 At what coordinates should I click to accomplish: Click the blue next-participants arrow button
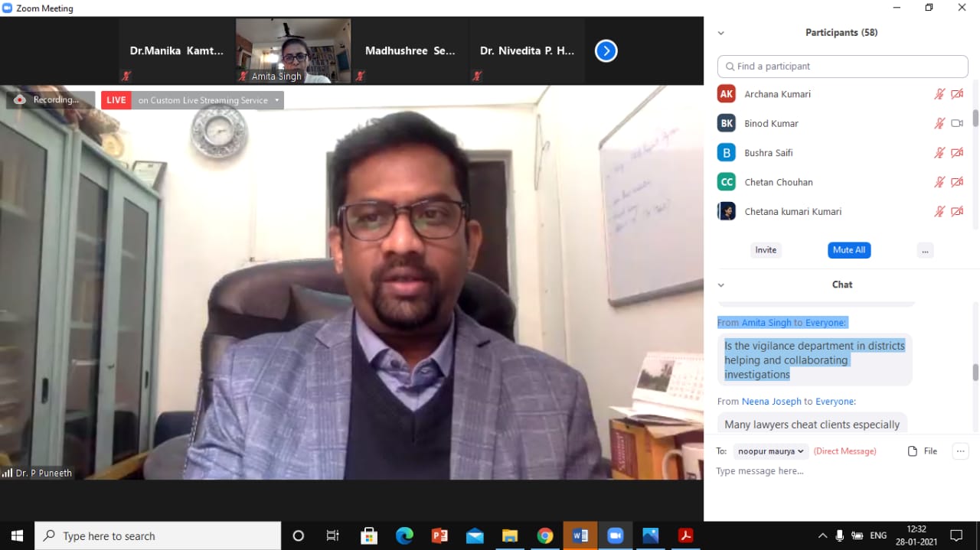coord(606,51)
